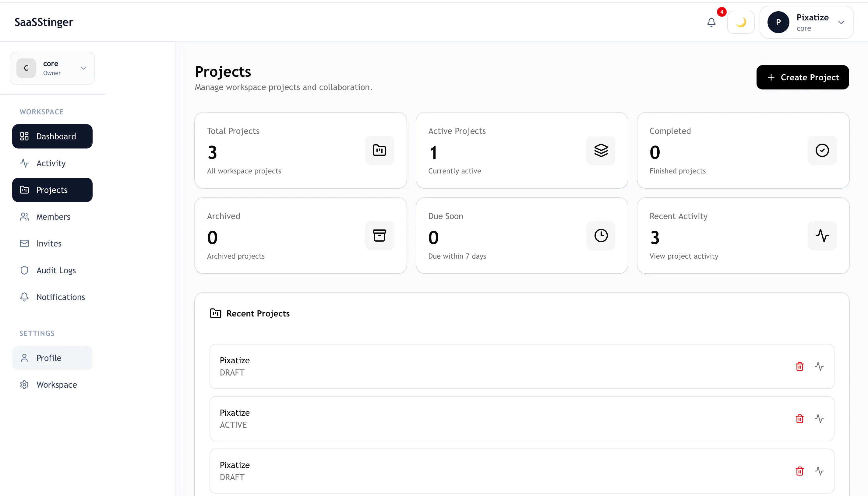
Task: Click 'View project activity' text
Action: click(683, 256)
